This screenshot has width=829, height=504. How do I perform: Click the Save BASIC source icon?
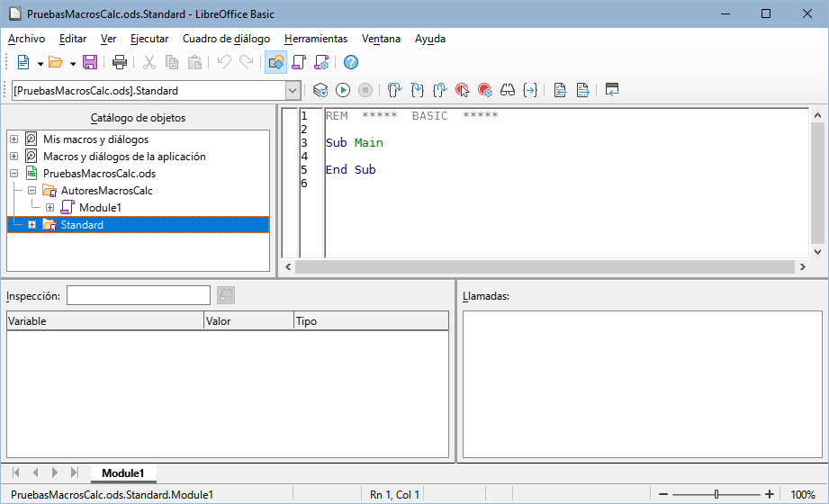582,90
